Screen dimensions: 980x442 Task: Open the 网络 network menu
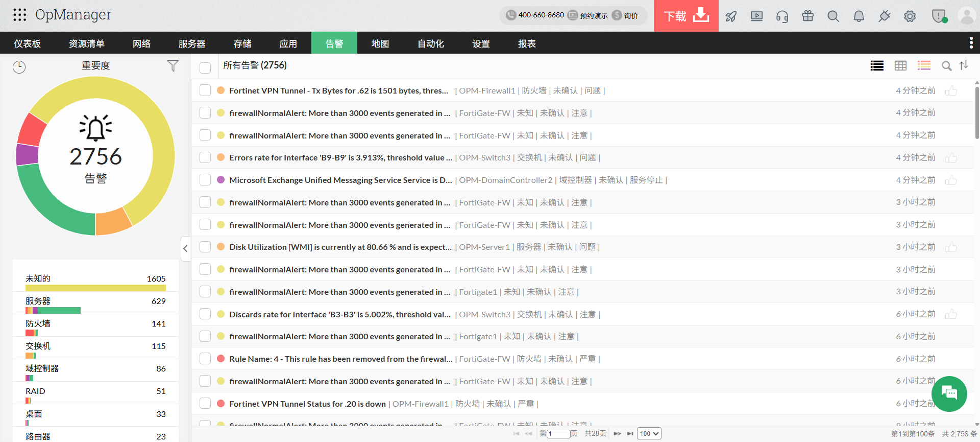tap(141, 43)
